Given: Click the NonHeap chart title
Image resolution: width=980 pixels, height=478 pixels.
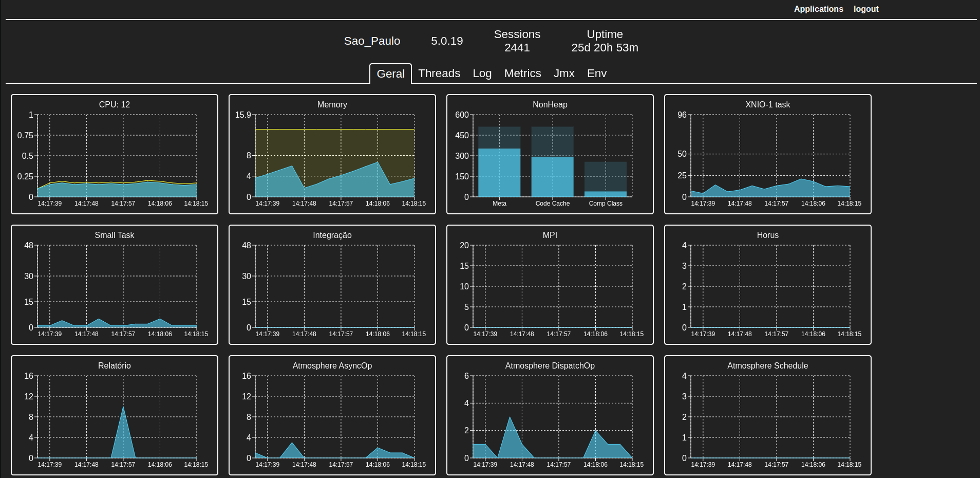Looking at the screenshot, I should [550, 104].
